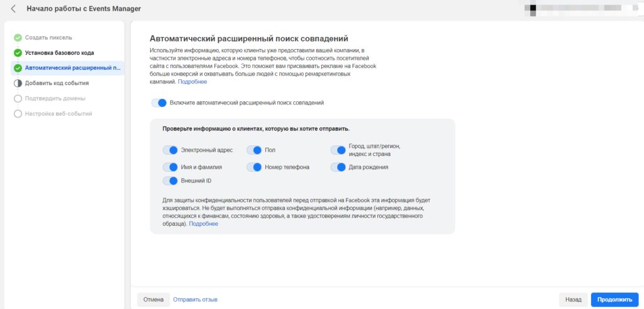This screenshot has width=644, height=309.
Task: Click the green checkmark beside Создать пиксель
Action: point(18,38)
